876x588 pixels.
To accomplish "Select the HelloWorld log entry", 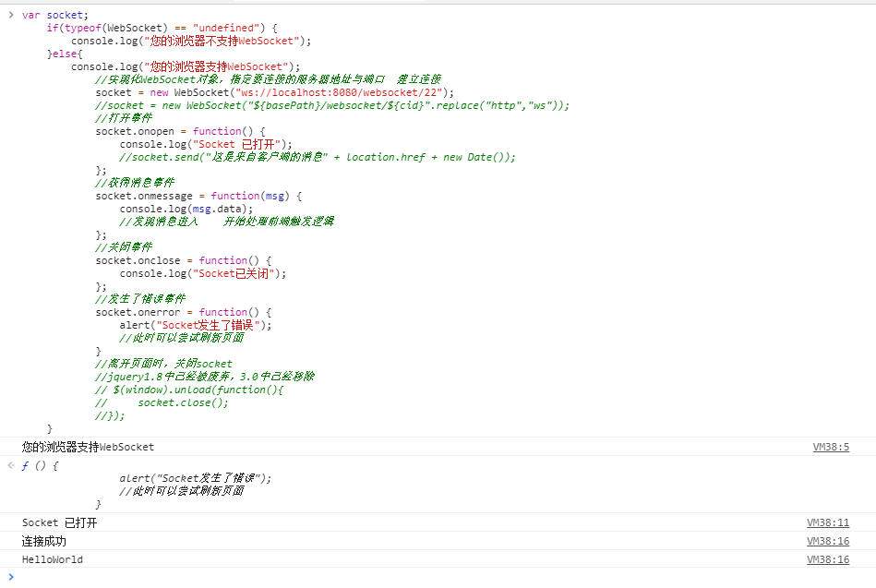I will (52, 558).
